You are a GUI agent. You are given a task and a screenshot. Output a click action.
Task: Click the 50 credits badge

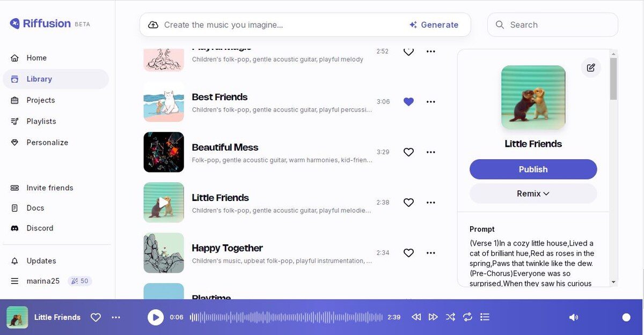tap(80, 281)
